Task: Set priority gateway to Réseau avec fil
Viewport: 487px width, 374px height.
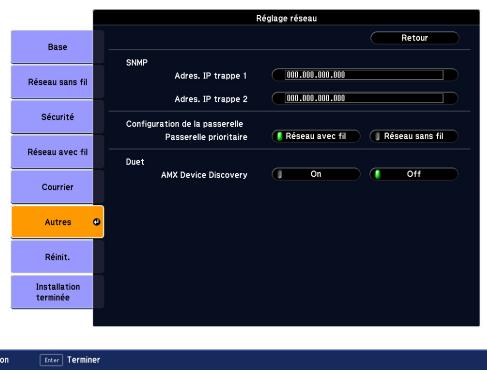Action: coord(316,136)
